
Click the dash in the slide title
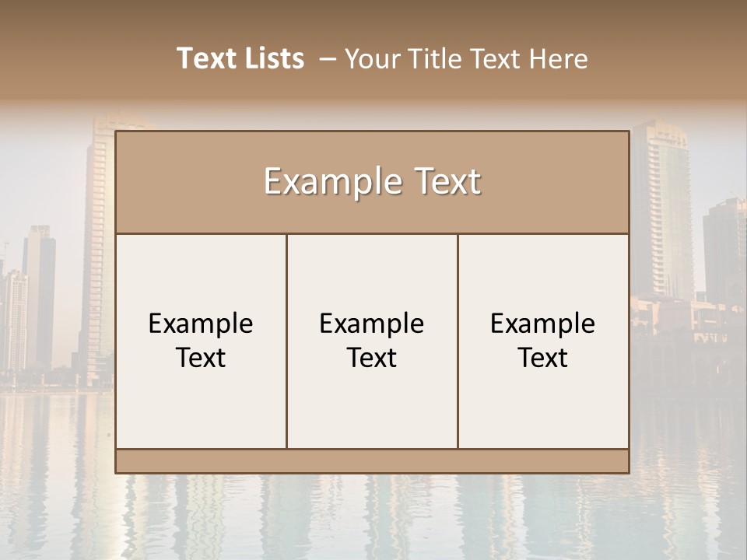click(x=328, y=58)
